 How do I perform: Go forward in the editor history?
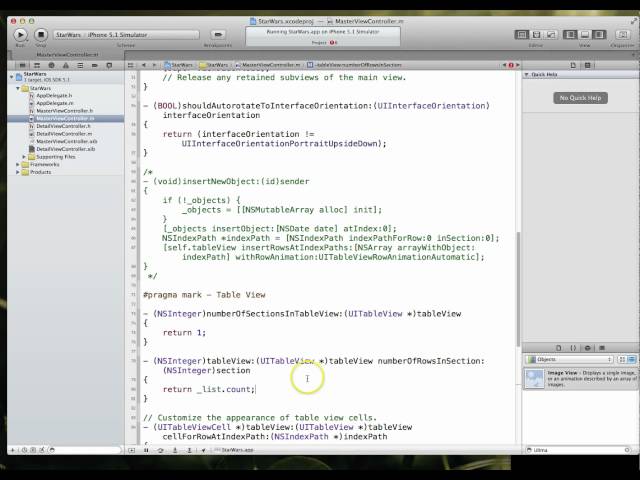(154, 65)
